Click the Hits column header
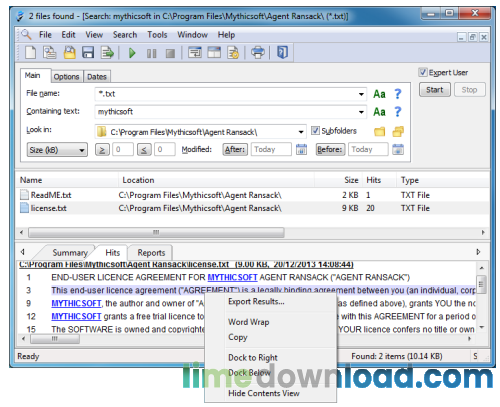500x407 pixels. pyautogui.click(x=374, y=180)
